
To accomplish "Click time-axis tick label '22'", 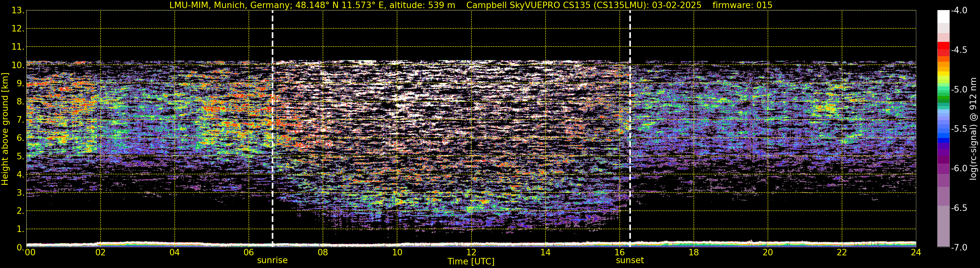I will pos(842,252).
